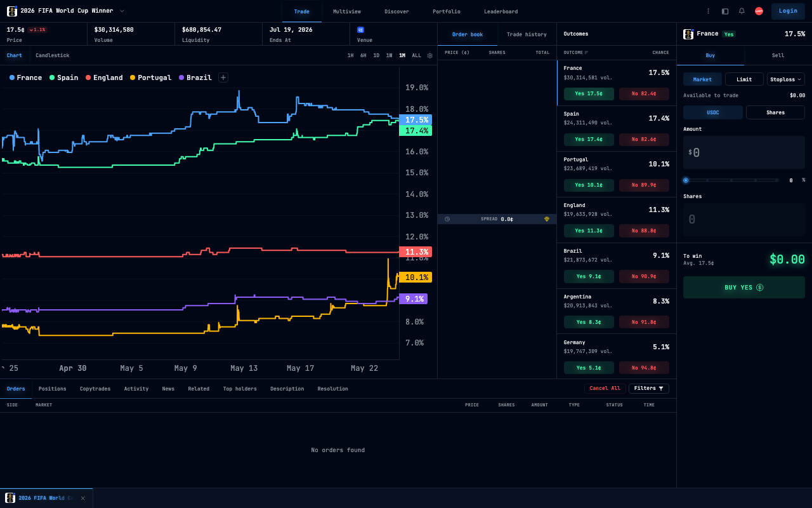Open the Top holders tab
Image resolution: width=812 pixels, height=508 pixels.
[x=240, y=389]
